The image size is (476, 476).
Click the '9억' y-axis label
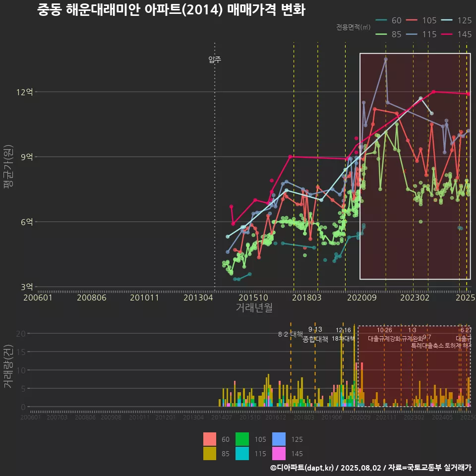[27, 157]
